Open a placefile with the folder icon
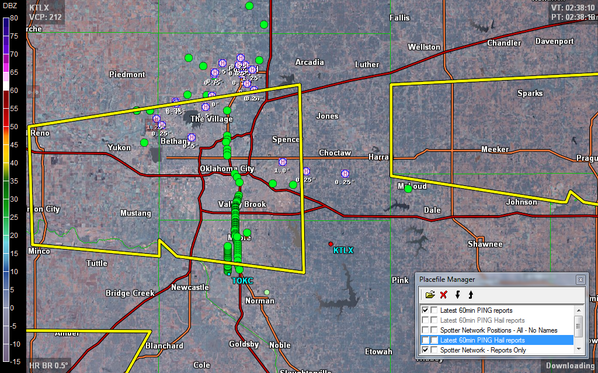Image resolution: width=598 pixels, height=373 pixels. (430, 295)
